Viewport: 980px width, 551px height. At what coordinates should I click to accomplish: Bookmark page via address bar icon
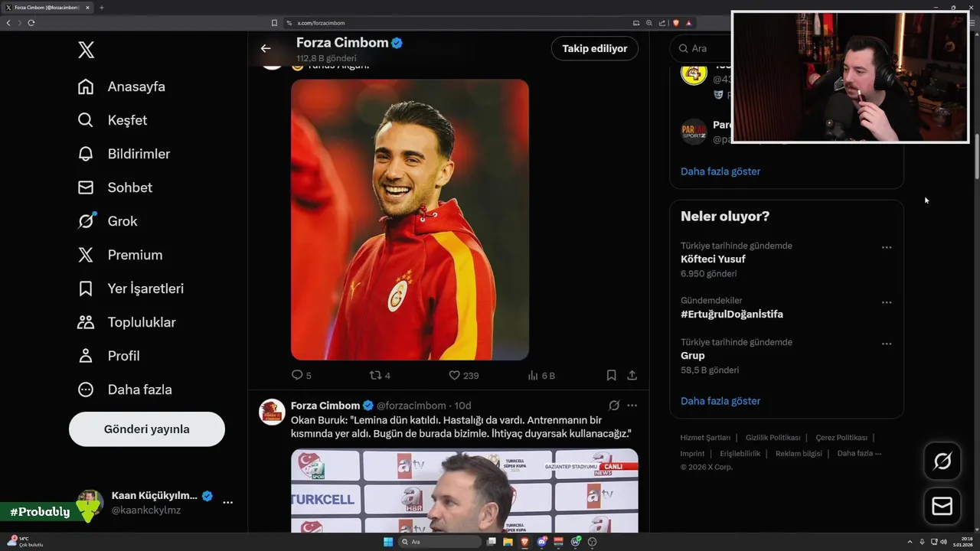pyautogui.click(x=274, y=23)
